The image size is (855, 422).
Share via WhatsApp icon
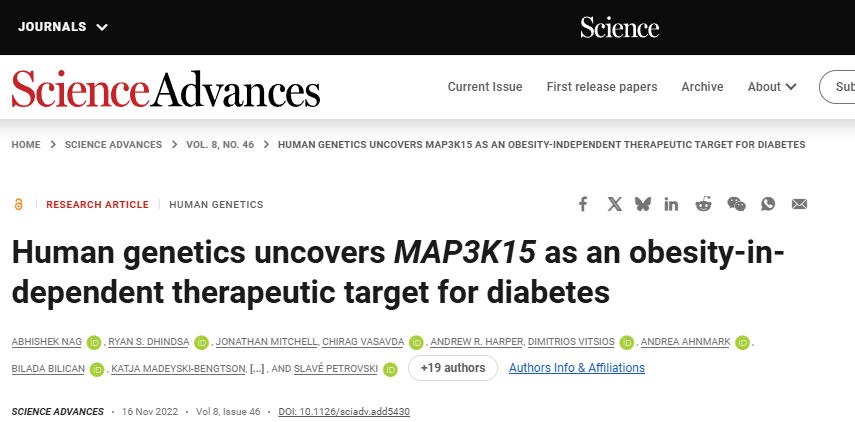[768, 204]
